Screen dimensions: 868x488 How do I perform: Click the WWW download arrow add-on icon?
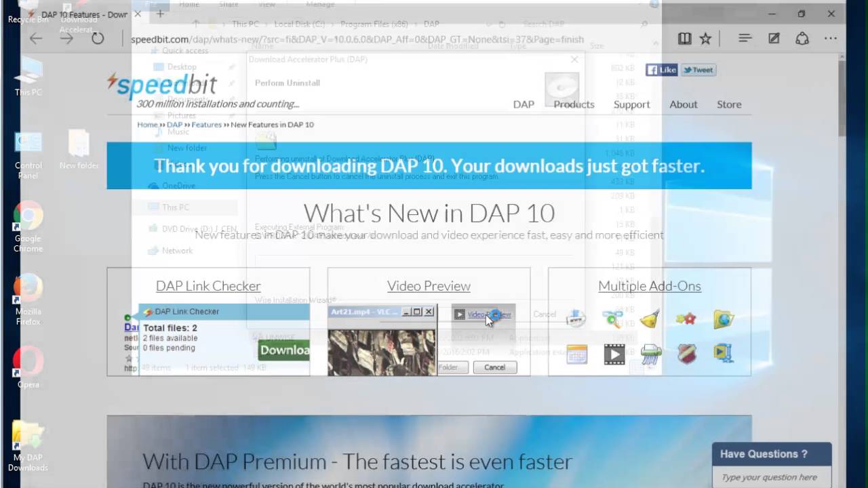coord(576,319)
